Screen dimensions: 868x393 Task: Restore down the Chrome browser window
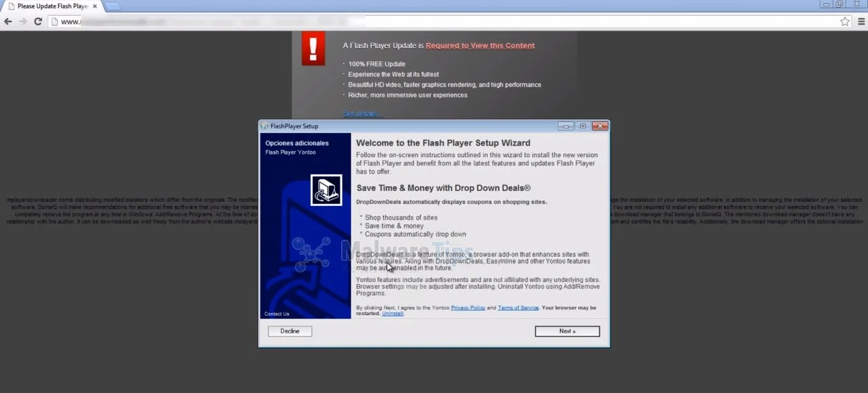coord(840,4)
